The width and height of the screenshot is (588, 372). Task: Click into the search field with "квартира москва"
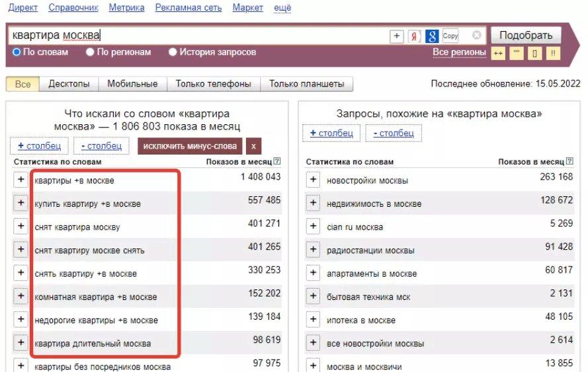[198, 36]
